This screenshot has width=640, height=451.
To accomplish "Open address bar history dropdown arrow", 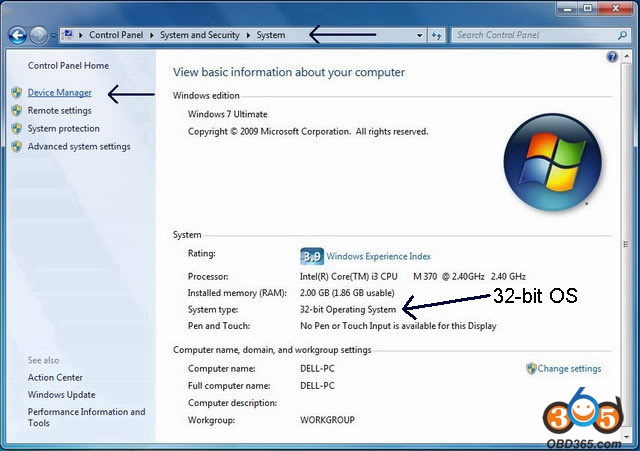I will pyautogui.click(x=419, y=36).
